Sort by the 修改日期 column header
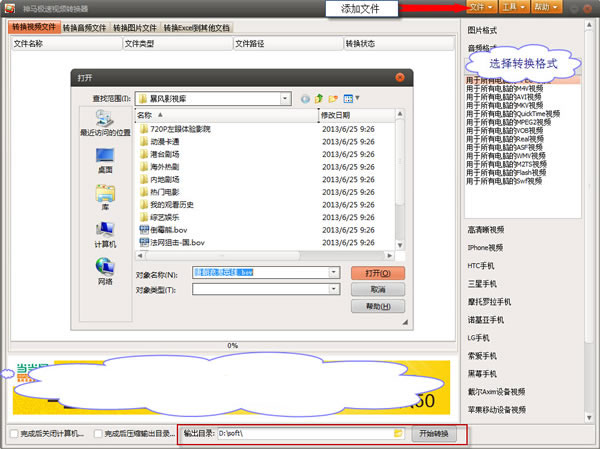600x449 pixels. click(x=356, y=115)
